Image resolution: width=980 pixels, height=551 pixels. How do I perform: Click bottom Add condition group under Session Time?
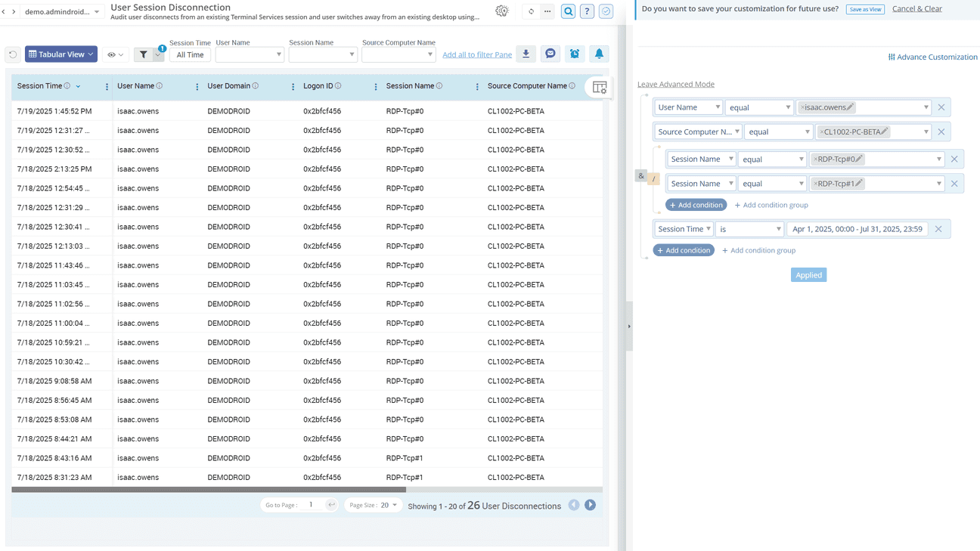758,250
